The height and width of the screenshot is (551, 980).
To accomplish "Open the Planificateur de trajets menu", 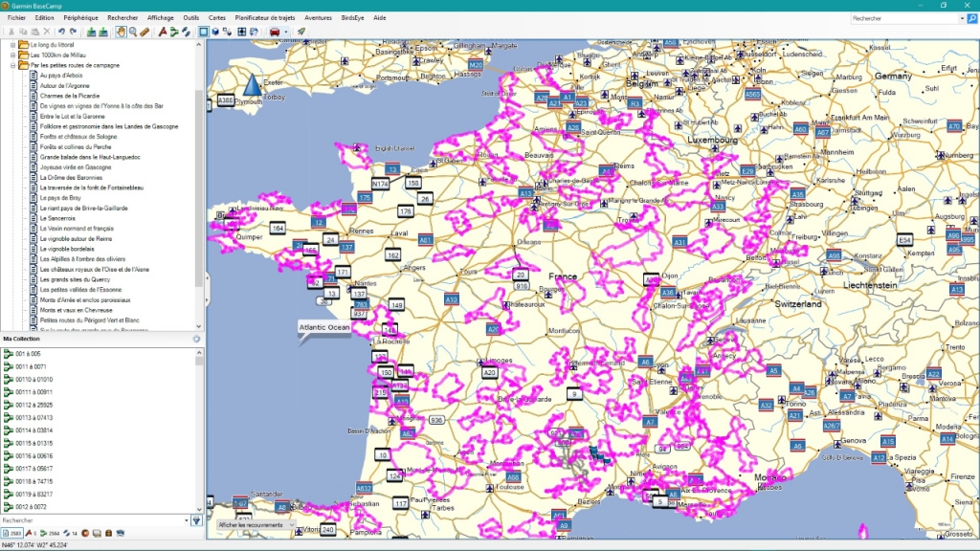I will [x=265, y=18].
